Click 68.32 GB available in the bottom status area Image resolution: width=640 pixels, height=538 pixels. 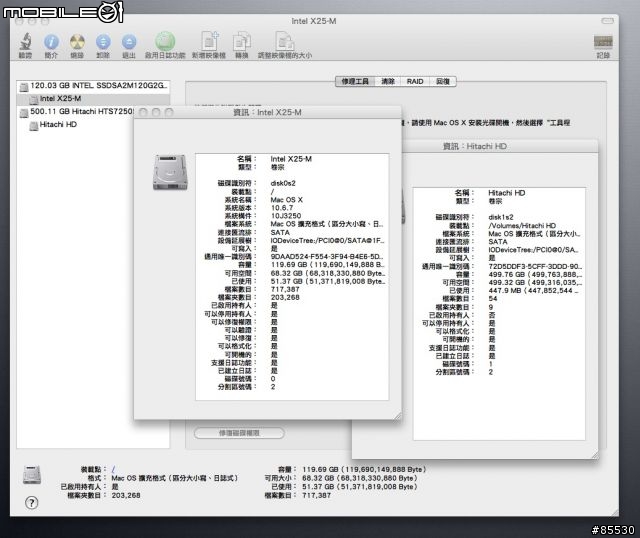(360, 478)
